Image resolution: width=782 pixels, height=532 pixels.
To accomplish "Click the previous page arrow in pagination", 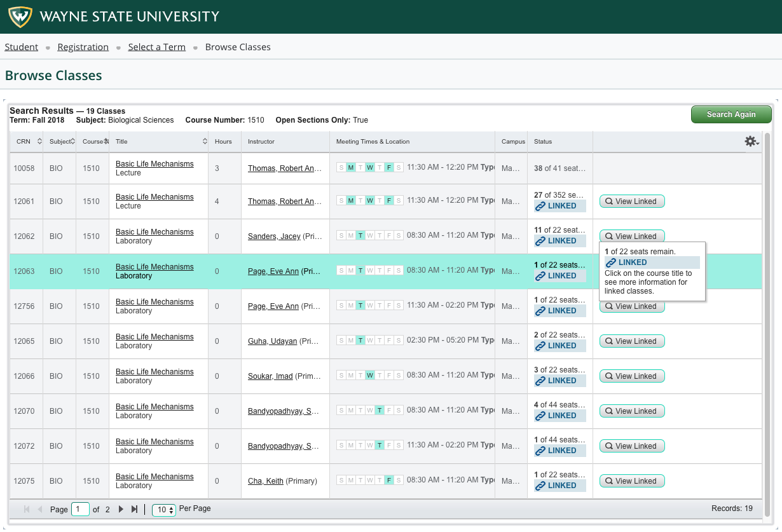I will tap(40, 509).
